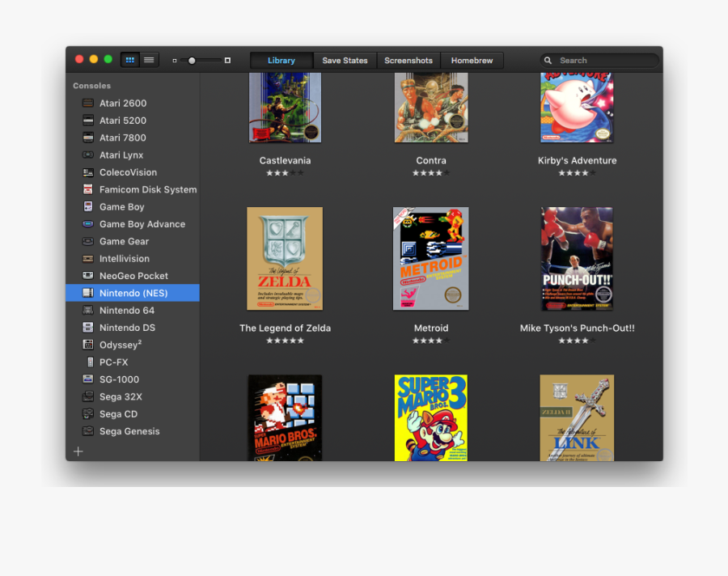The image size is (728, 576).
Task: Adjust the cover art size slider
Action: [x=193, y=61]
